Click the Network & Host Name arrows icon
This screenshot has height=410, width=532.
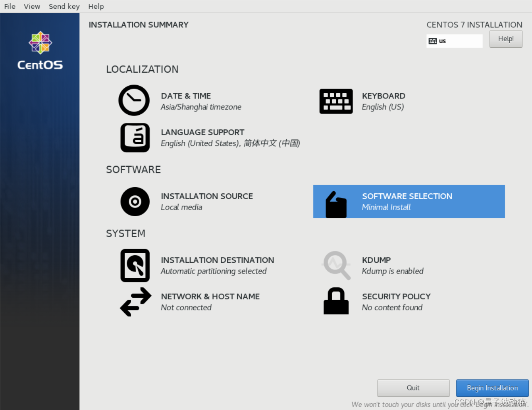[x=135, y=302]
